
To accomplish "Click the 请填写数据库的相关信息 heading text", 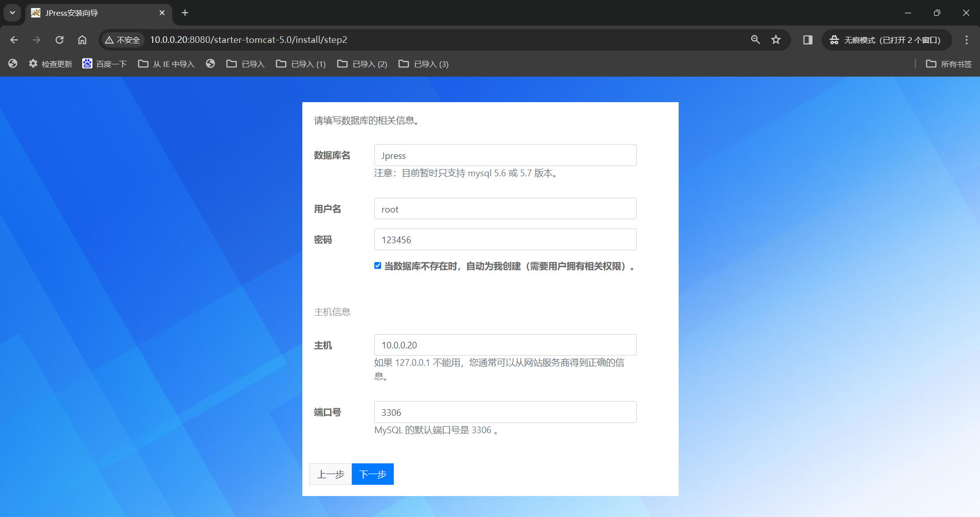I will click(367, 121).
